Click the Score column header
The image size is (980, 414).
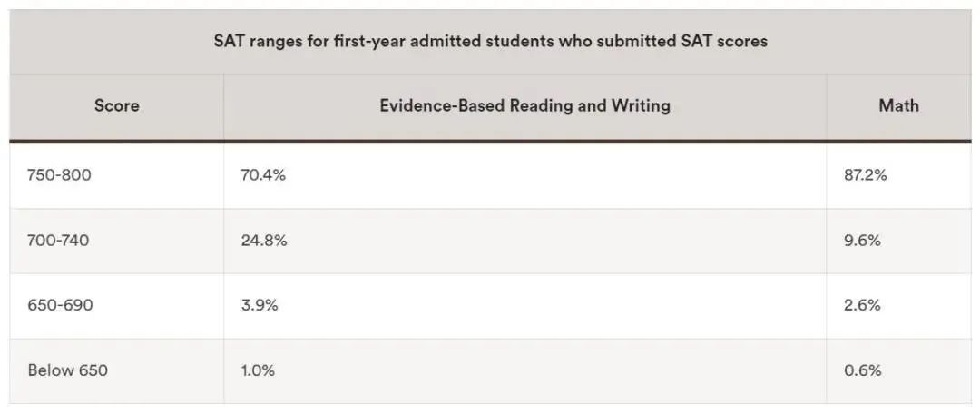coord(117,105)
